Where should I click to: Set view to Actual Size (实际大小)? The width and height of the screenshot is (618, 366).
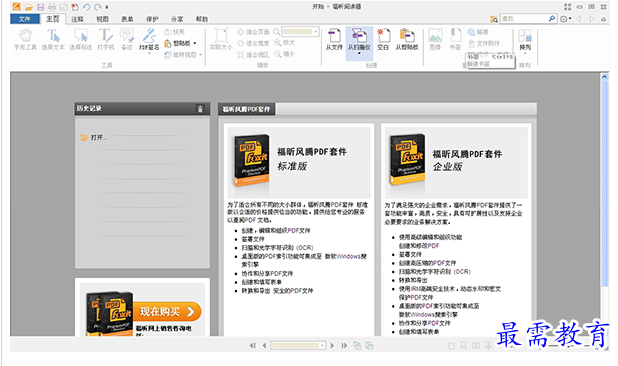(x=221, y=39)
